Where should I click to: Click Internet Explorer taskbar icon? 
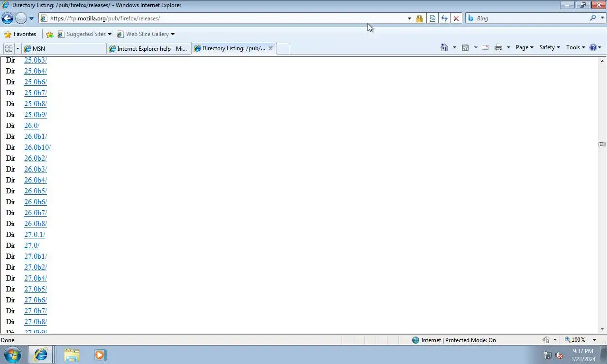pyautogui.click(x=41, y=355)
